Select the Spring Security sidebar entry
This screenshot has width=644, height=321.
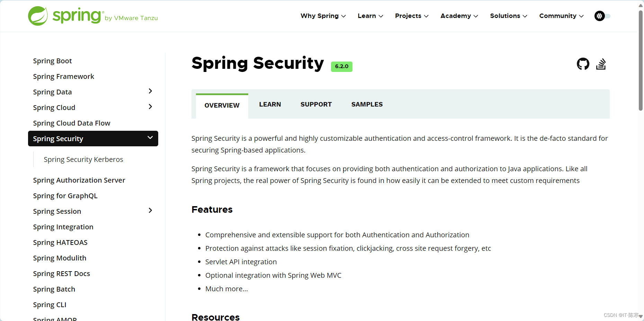tap(58, 138)
